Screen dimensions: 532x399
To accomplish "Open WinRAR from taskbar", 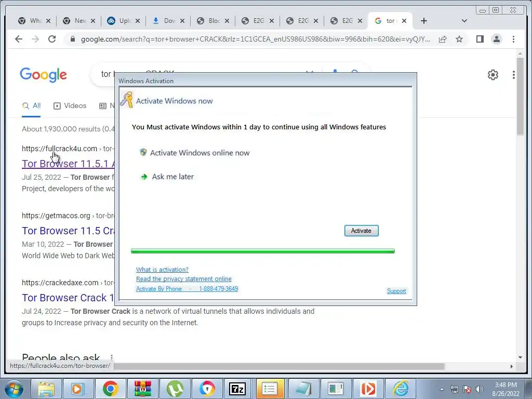I will pos(142,389).
